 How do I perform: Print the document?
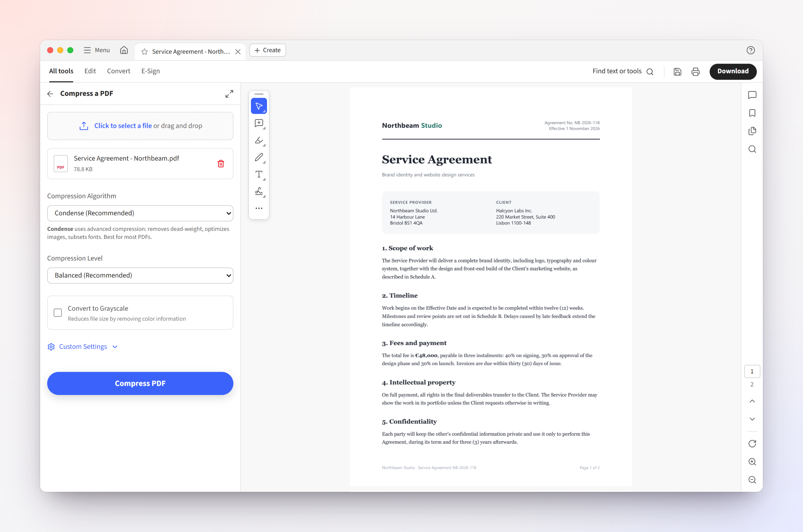point(696,72)
